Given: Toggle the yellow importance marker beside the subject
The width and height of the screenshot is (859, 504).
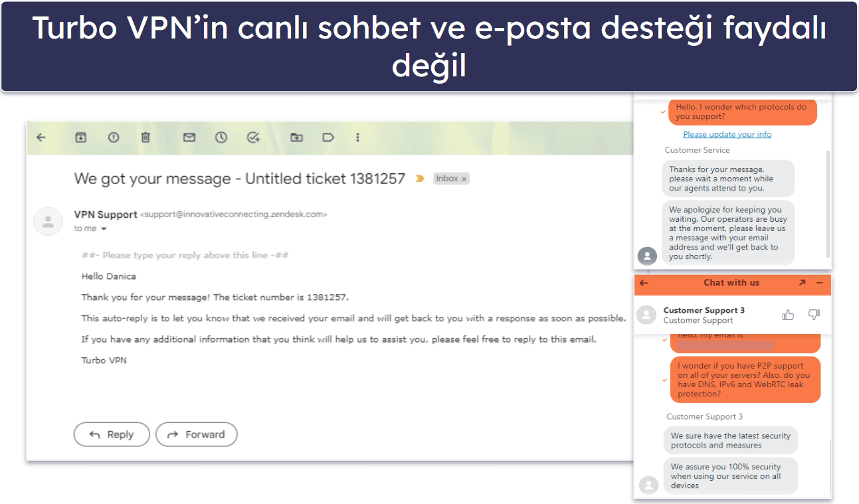Looking at the screenshot, I should click(419, 179).
